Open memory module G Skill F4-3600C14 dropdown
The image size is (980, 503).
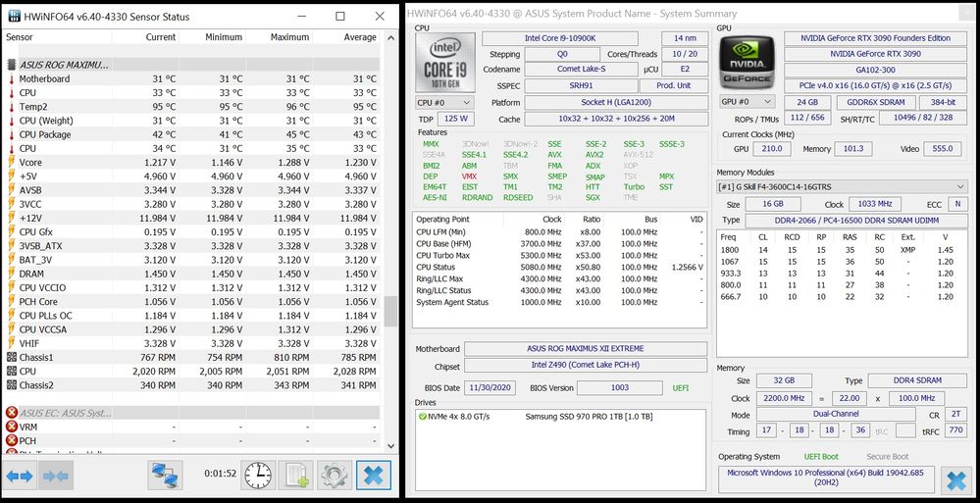pos(842,186)
